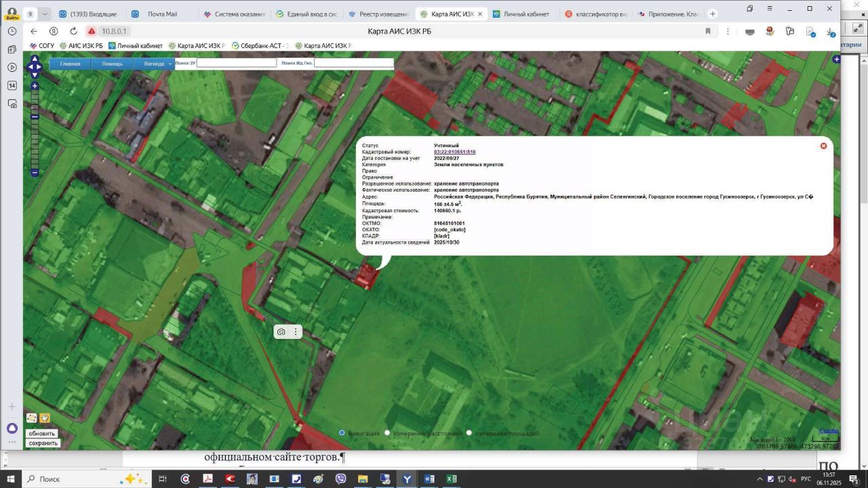Open the browser hamburger menu

pos(770,9)
